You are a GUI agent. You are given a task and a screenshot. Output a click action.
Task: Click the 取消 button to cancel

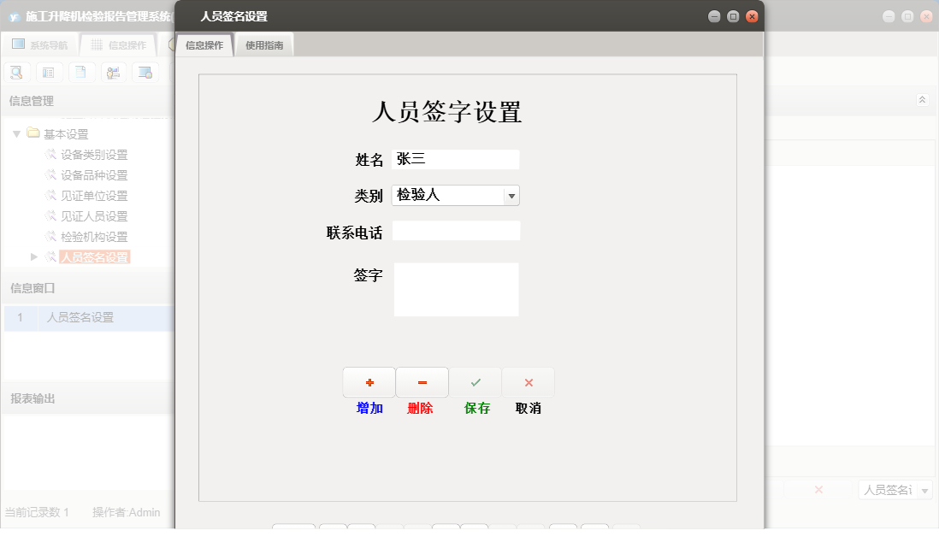[528, 408]
